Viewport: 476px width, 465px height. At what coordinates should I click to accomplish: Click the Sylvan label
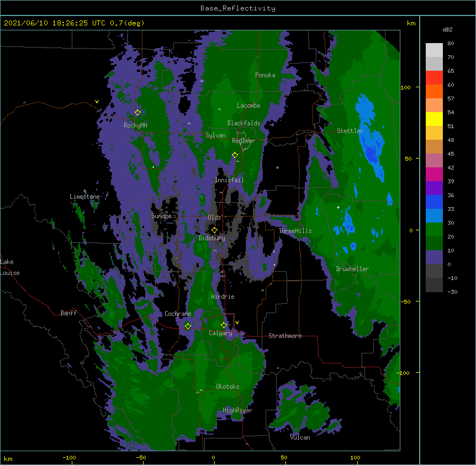pos(215,135)
